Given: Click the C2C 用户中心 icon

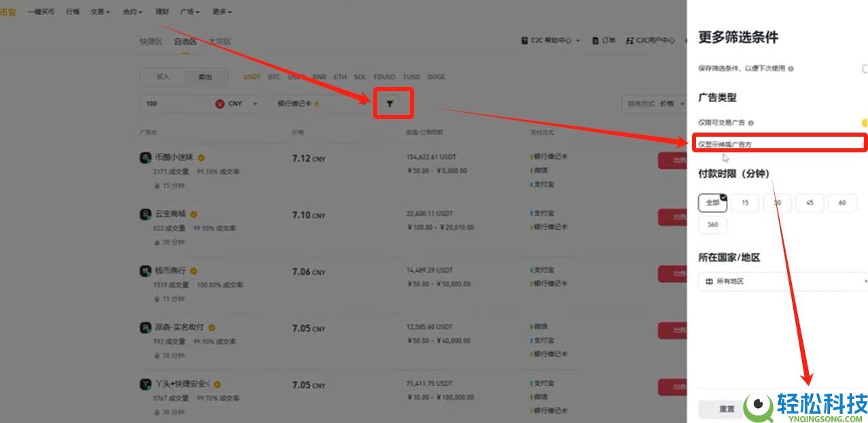Looking at the screenshot, I should tap(629, 40).
